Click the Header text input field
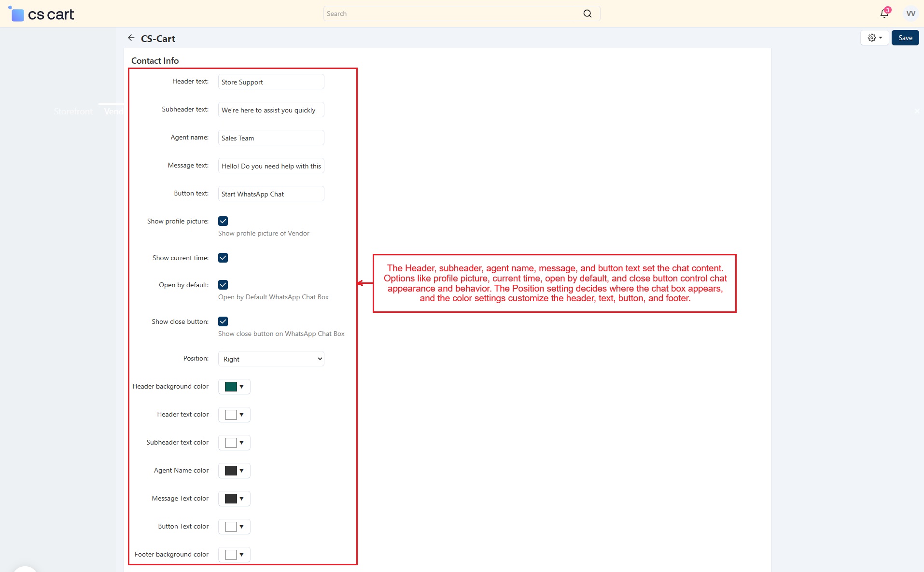The image size is (924, 572). [x=271, y=82]
